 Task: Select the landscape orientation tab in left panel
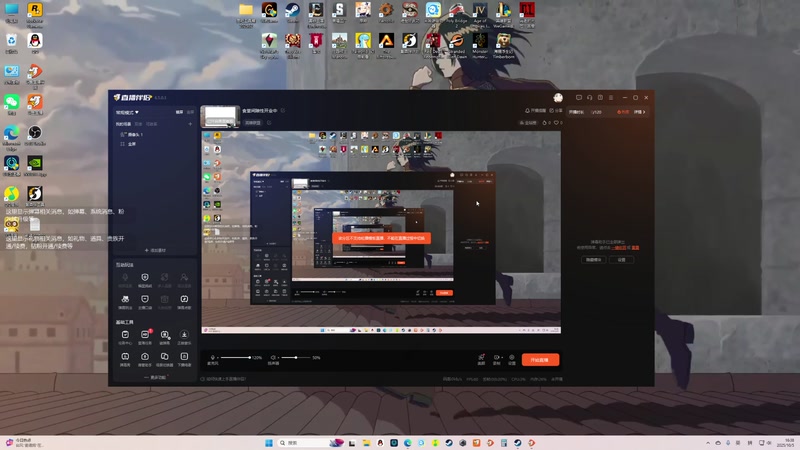click(x=179, y=112)
